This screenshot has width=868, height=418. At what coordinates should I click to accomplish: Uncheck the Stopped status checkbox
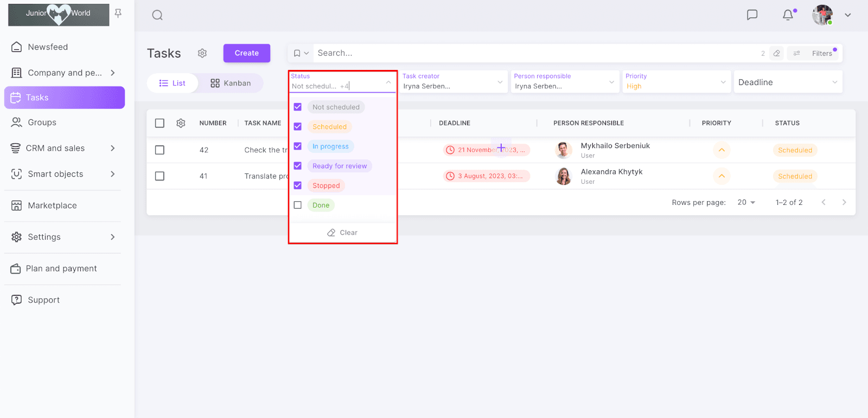click(298, 185)
